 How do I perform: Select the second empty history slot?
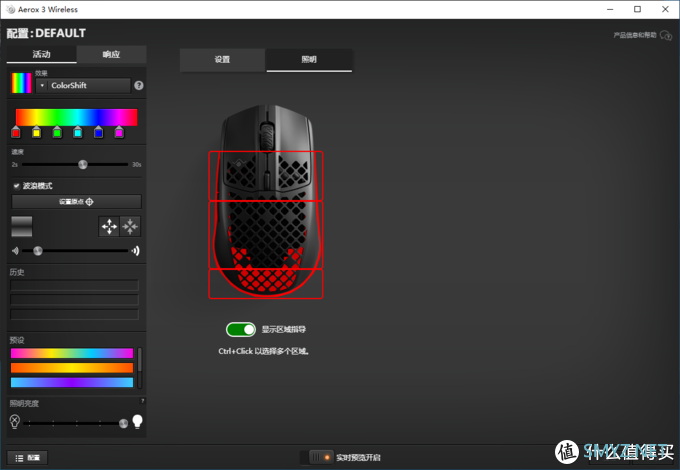click(x=75, y=300)
